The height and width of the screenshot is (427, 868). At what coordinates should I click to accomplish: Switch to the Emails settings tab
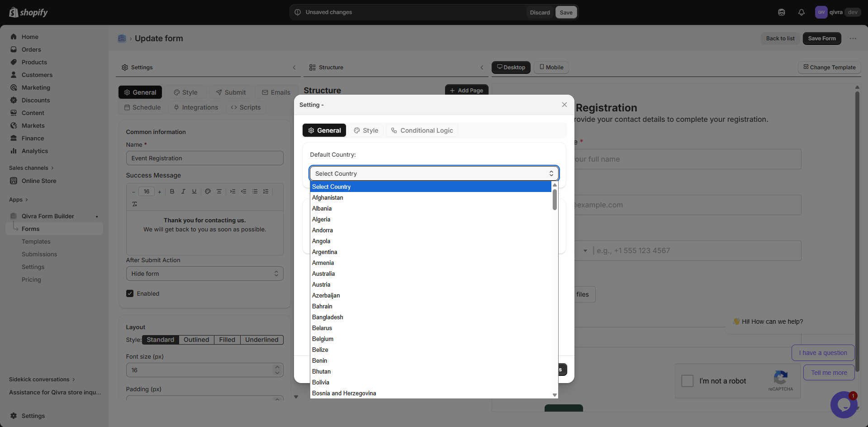[x=276, y=92]
